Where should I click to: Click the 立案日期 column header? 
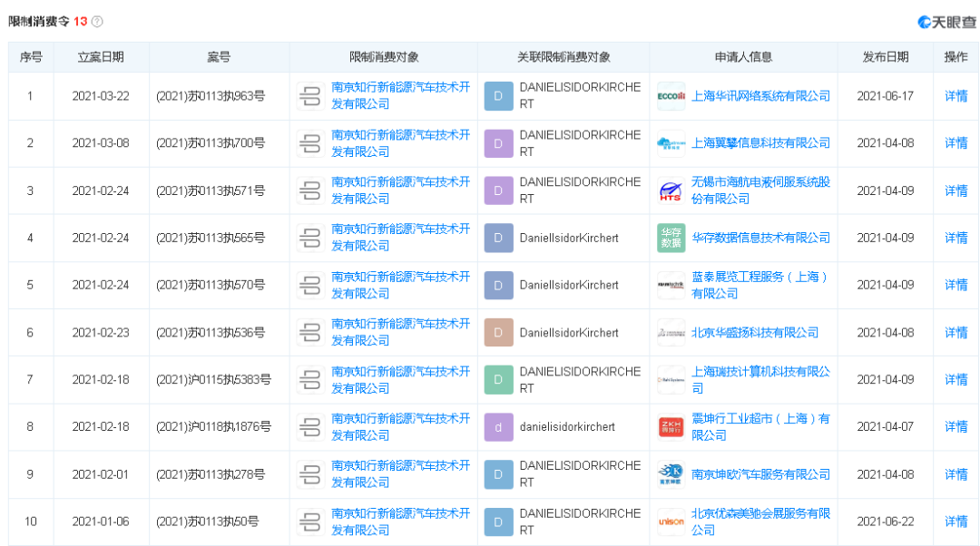[101, 56]
